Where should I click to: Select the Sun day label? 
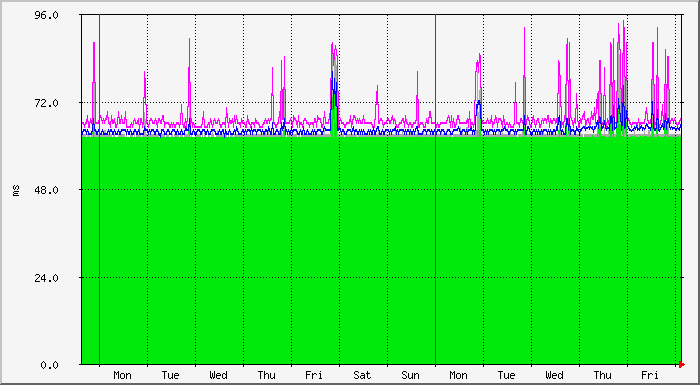[410, 375]
